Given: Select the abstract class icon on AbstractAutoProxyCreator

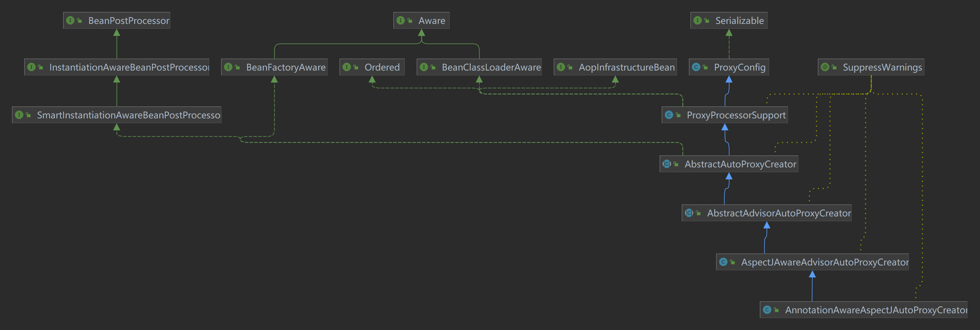Looking at the screenshot, I should (x=666, y=164).
